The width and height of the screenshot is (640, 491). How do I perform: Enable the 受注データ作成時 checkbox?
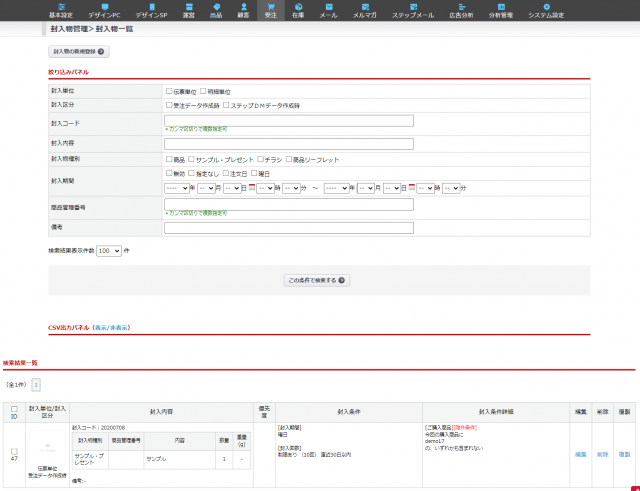point(169,104)
